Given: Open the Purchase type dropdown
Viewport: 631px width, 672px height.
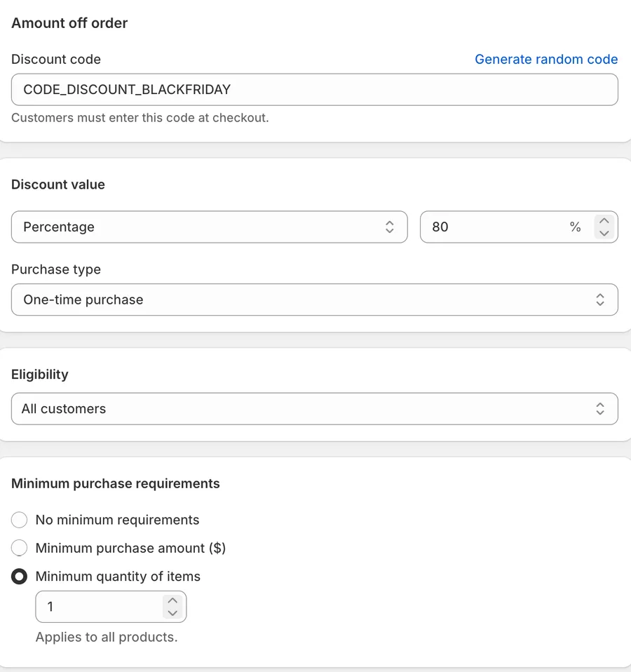Looking at the screenshot, I should [314, 300].
